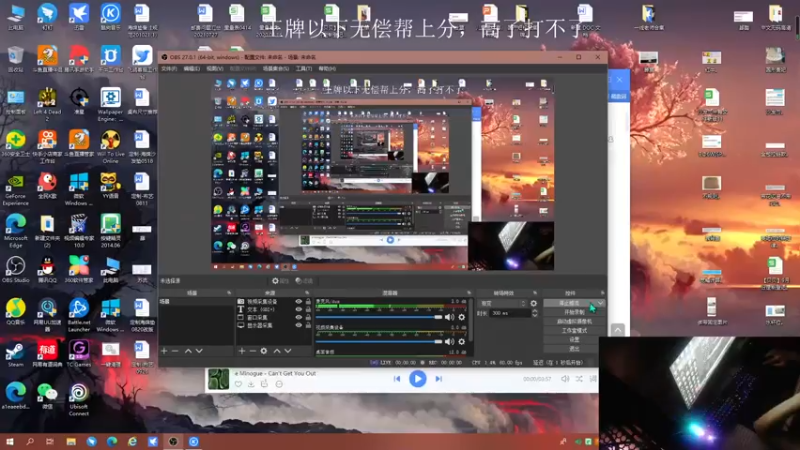Click the stop streaming button

point(569,303)
